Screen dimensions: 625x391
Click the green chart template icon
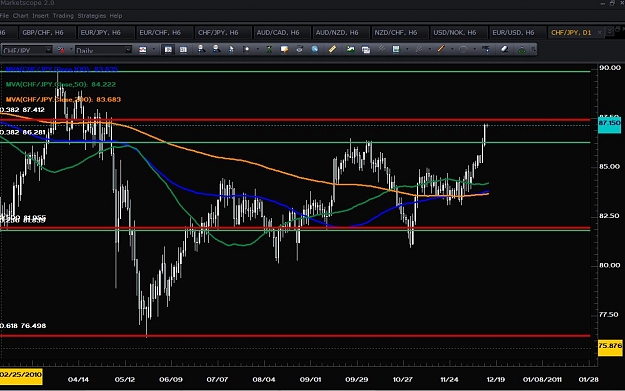(x=396, y=49)
